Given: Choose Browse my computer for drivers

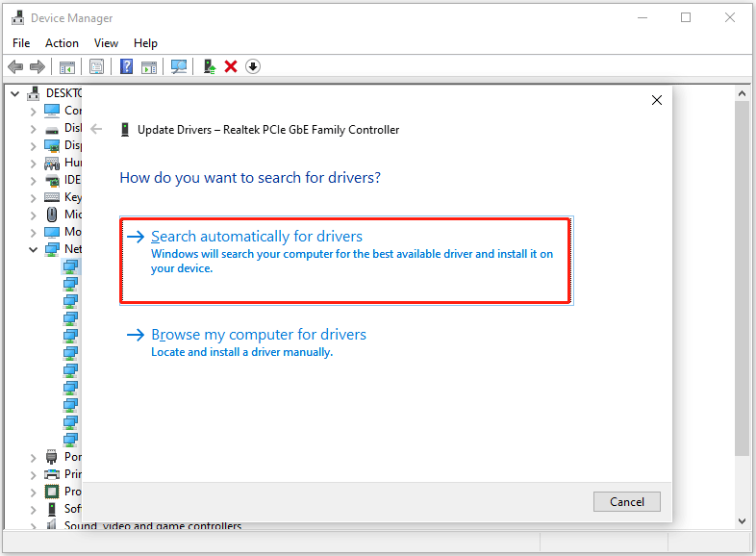Looking at the screenshot, I should (259, 335).
